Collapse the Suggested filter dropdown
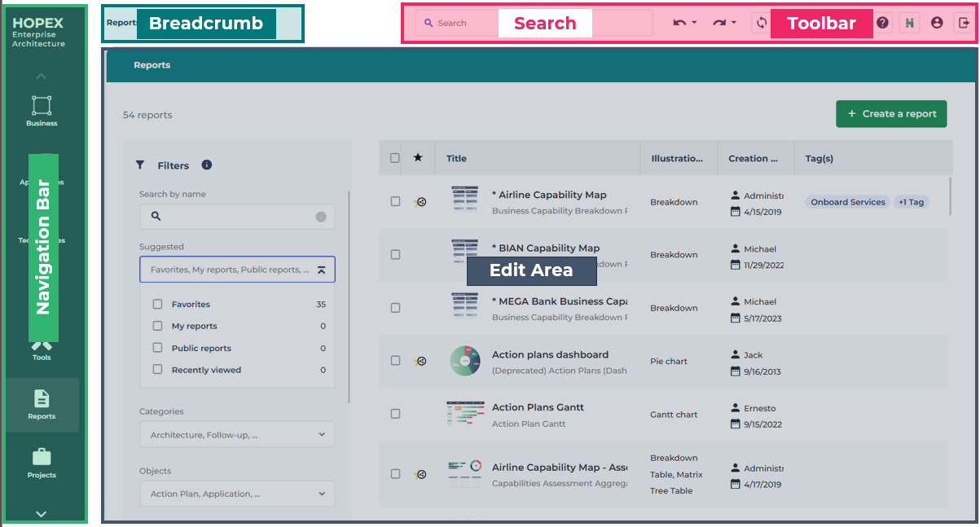980x527 pixels. (x=321, y=270)
